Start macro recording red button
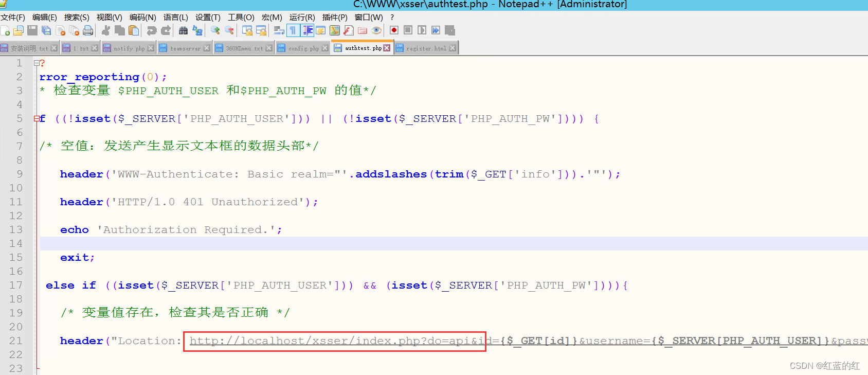 coord(394,31)
